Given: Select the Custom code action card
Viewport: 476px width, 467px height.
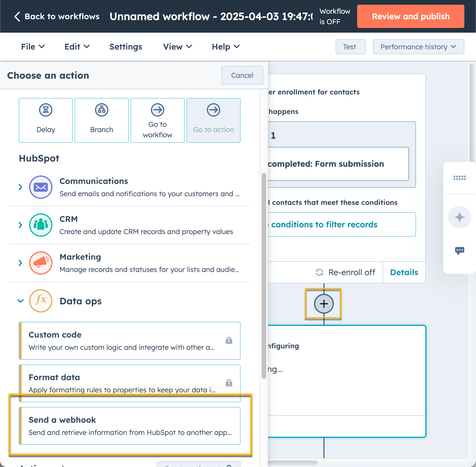Looking at the screenshot, I should (x=130, y=341).
